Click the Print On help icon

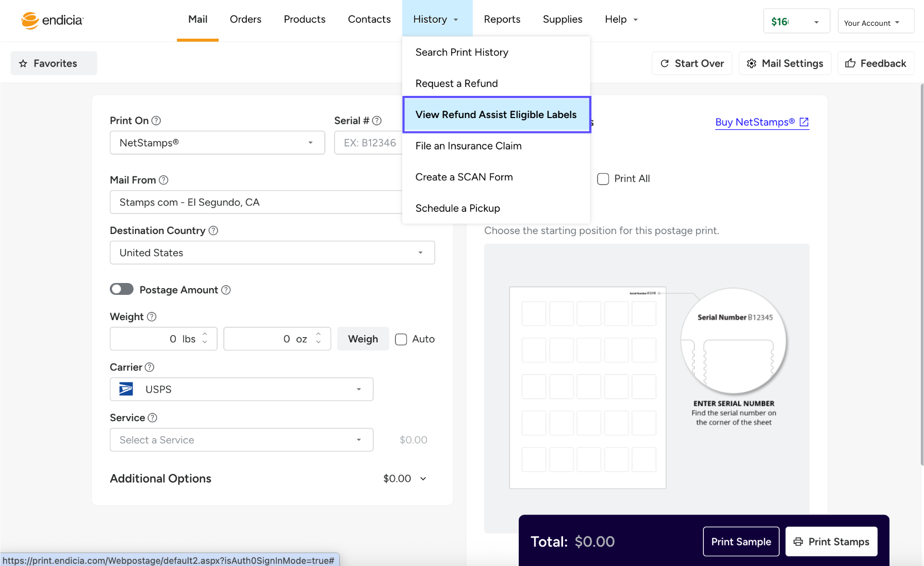point(156,121)
